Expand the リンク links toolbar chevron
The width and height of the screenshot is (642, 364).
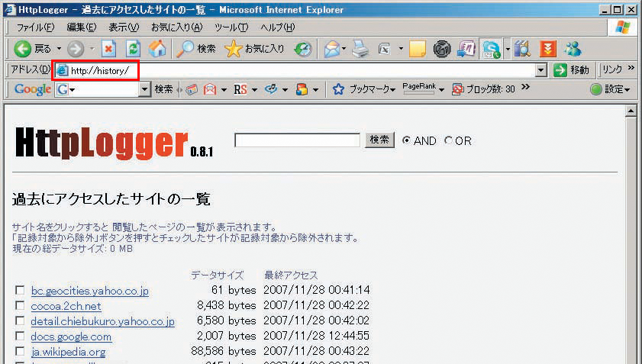click(631, 68)
